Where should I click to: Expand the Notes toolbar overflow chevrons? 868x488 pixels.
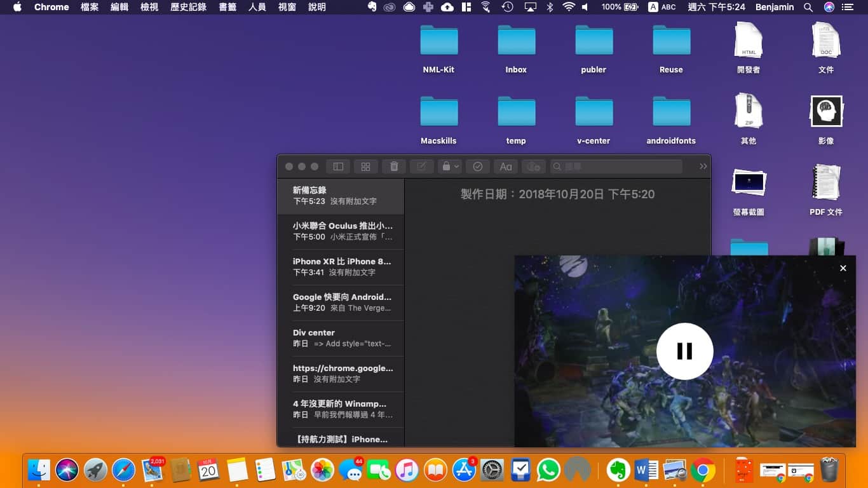[703, 166]
